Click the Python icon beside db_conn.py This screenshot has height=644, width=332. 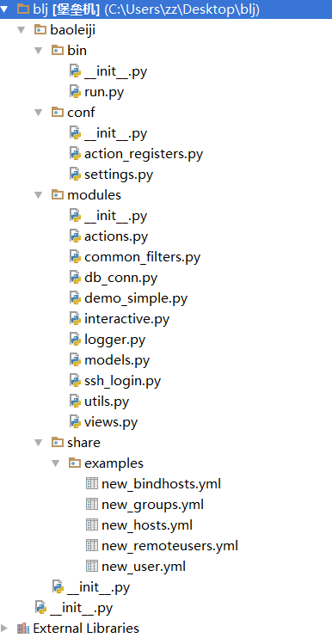tap(75, 277)
